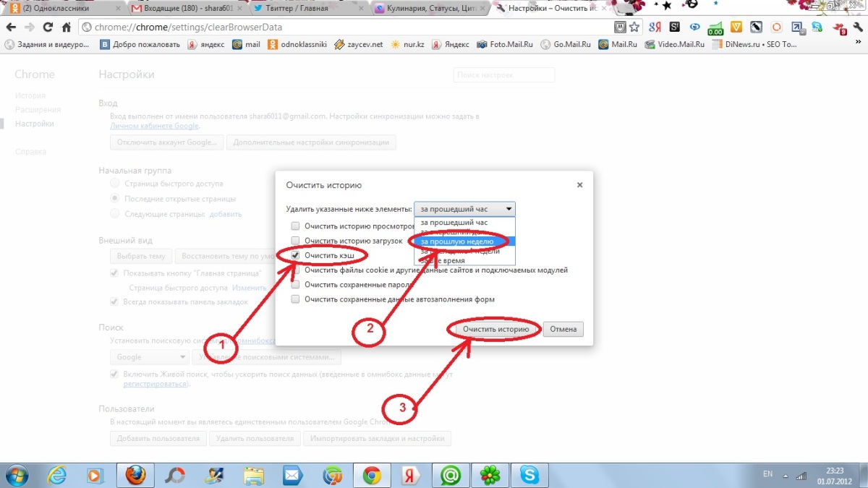Click 'Дополнительные настройки синхронизации' button
868x488 pixels.
(311, 142)
